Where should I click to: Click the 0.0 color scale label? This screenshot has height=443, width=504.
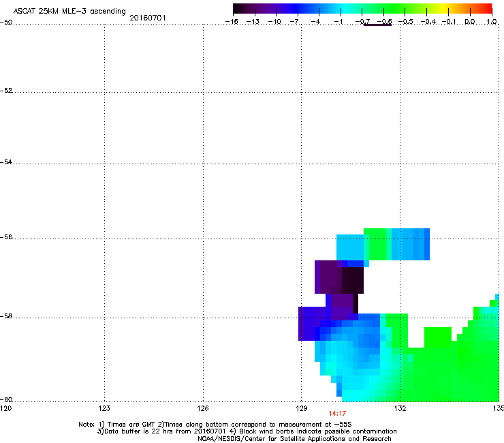click(x=470, y=22)
